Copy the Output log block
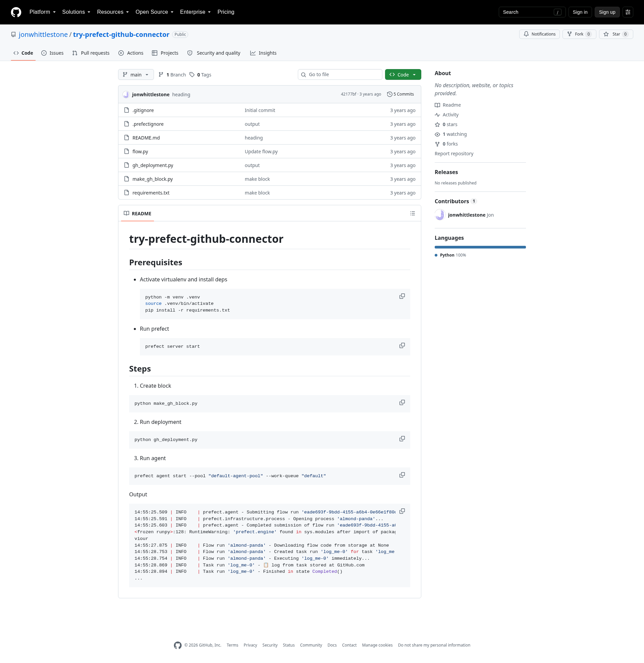Image resolution: width=644 pixels, height=663 pixels. [402, 511]
